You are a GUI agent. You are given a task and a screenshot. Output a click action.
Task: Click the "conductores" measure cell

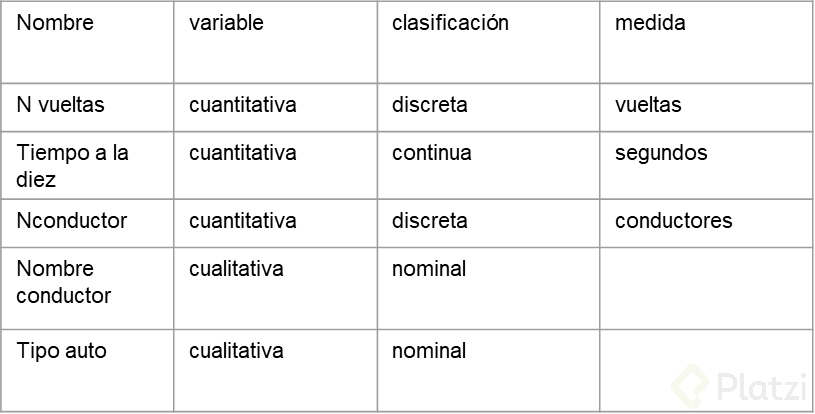tap(673, 221)
